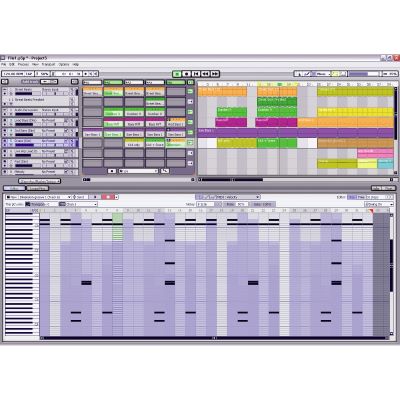Open the Options menu
The image size is (400, 400).
[64, 64]
